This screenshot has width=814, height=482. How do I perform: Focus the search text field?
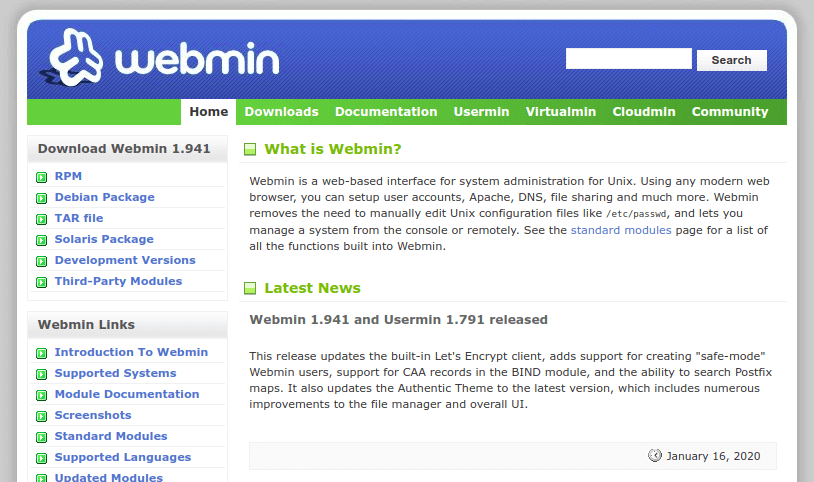coord(629,59)
